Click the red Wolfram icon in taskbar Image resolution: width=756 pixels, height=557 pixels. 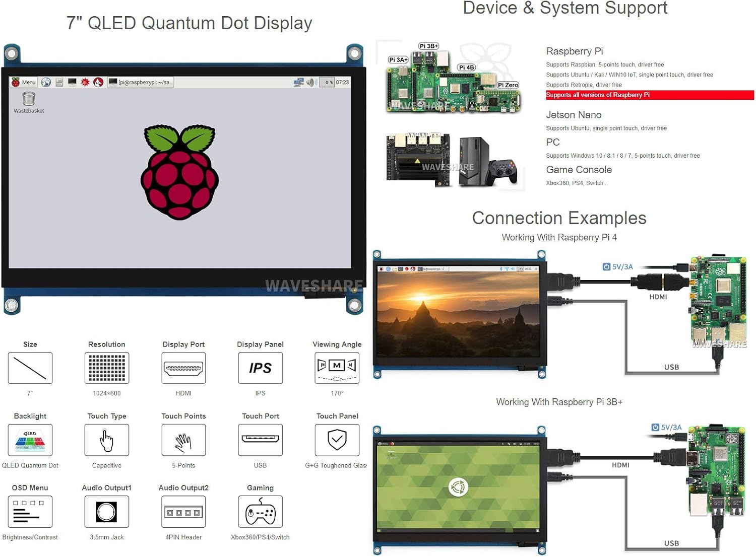pyautogui.click(x=98, y=82)
